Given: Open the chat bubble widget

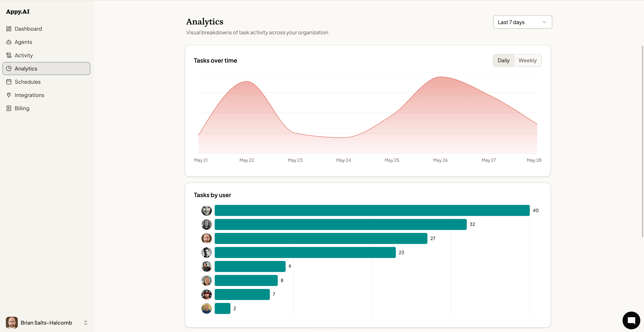Looking at the screenshot, I should click(631, 320).
